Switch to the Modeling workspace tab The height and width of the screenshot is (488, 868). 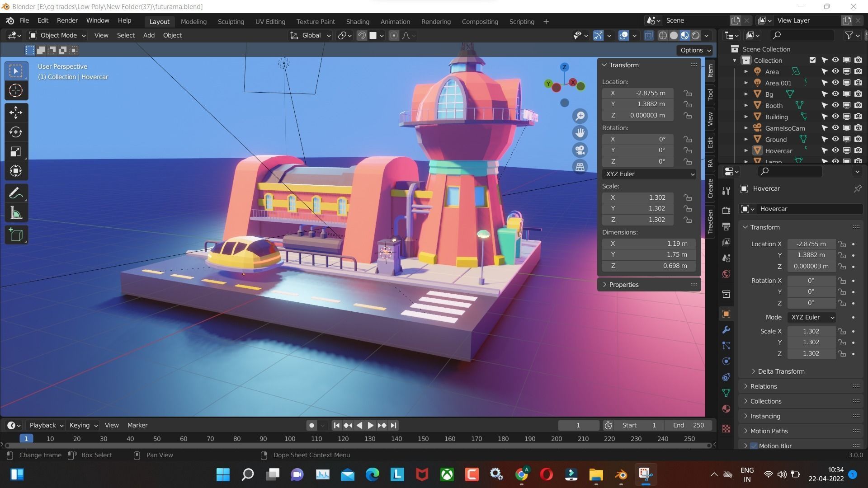coord(193,21)
